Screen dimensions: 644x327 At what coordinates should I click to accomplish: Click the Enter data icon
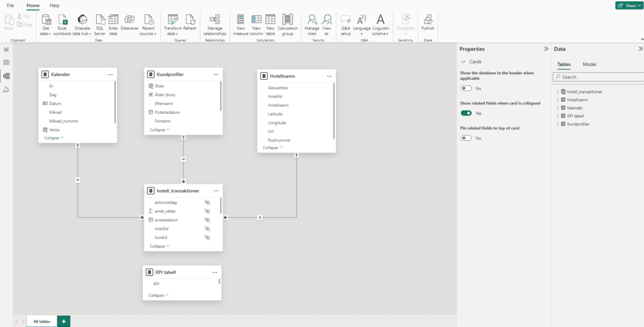(x=113, y=20)
